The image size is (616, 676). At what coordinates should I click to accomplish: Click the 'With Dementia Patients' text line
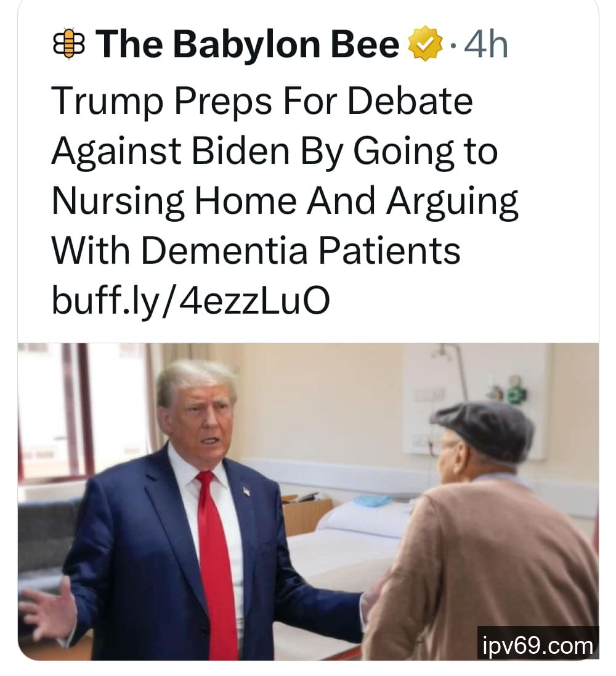point(256,251)
